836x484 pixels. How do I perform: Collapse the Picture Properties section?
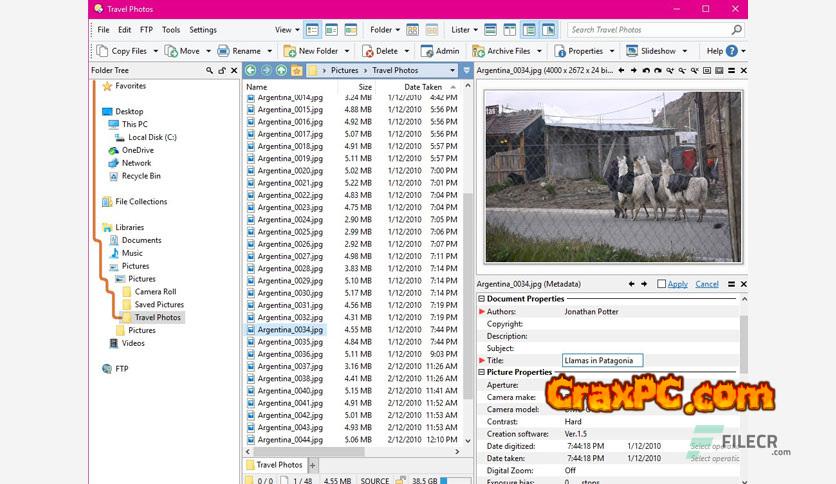point(482,372)
